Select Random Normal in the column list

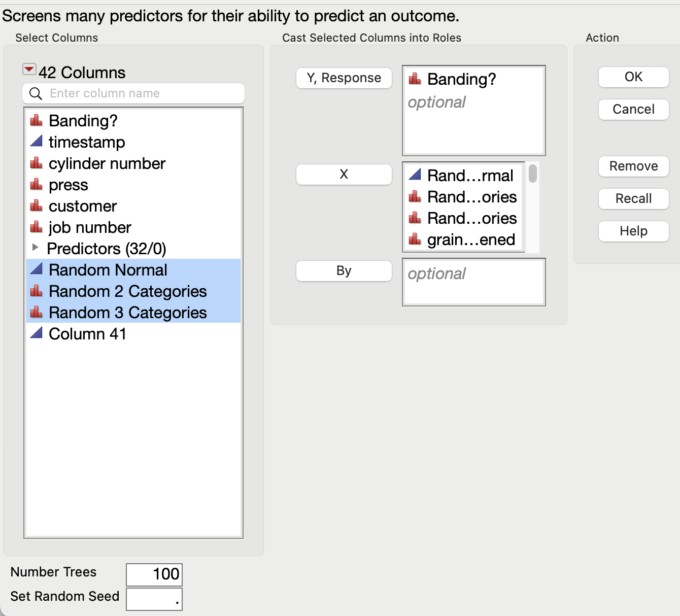click(108, 270)
